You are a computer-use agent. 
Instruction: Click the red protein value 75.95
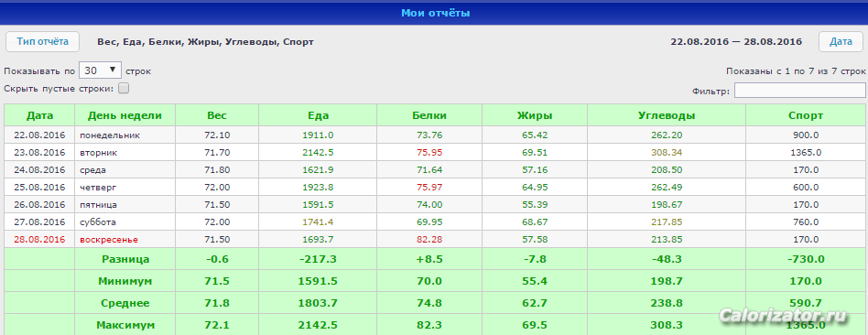[429, 152]
